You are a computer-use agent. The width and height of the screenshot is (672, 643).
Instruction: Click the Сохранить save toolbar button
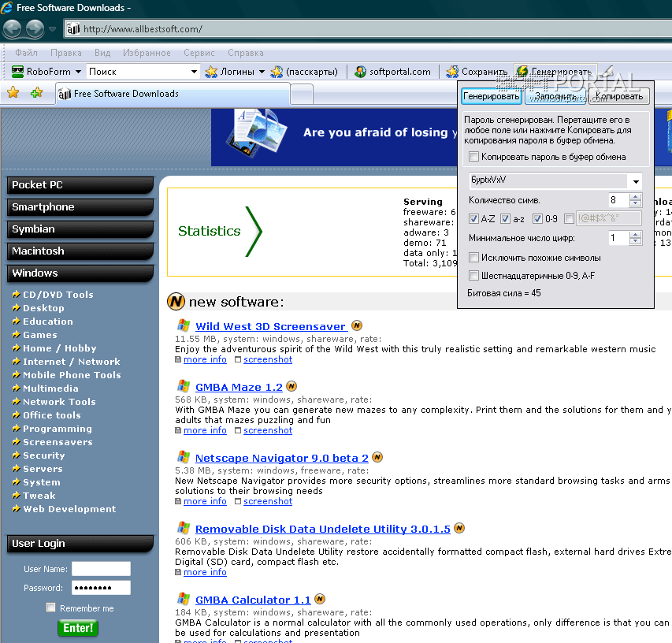click(477, 72)
